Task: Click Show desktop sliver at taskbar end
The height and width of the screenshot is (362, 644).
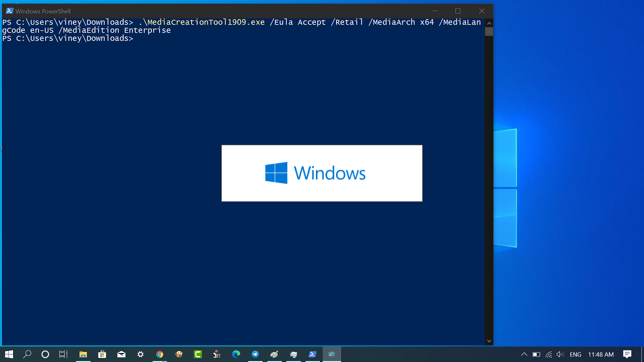Action: point(642,354)
